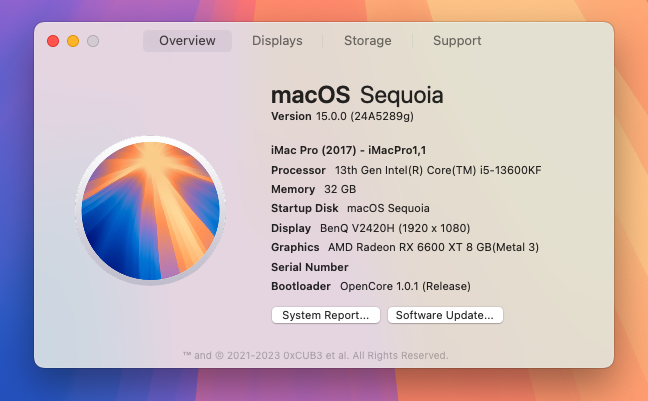648x401 pixels.
Task: Click the iMac Pro (2017) - iMacPro1,1 line
Action: 348,150
